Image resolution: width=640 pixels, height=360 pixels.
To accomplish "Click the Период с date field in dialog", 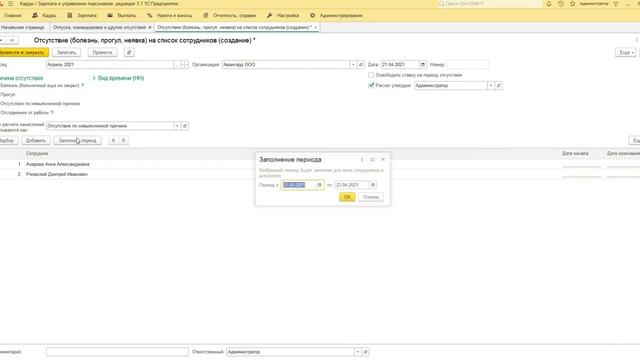I will tap(299, 185).
